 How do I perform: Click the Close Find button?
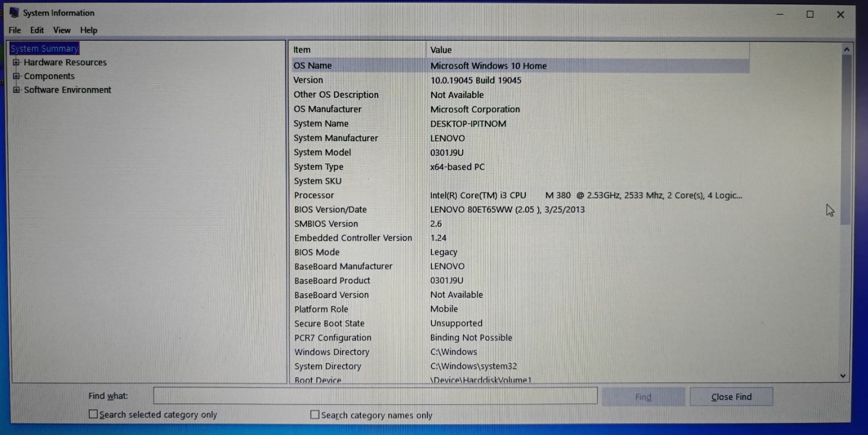coord(731,396)
